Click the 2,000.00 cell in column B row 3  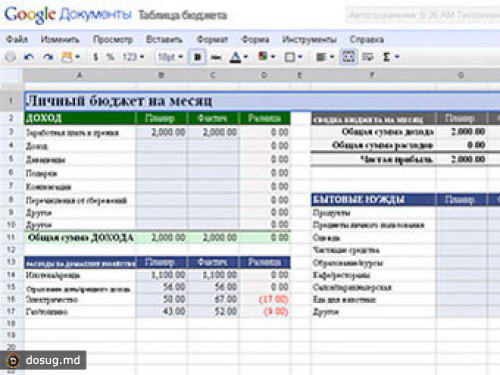pos(161,132)
